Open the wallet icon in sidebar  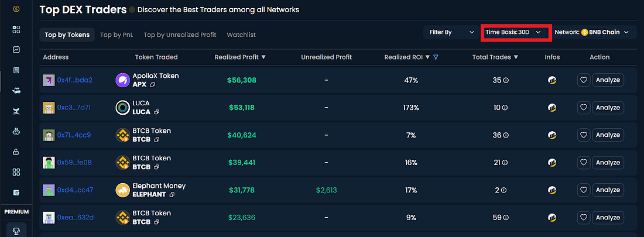click(x=16, y=193)
